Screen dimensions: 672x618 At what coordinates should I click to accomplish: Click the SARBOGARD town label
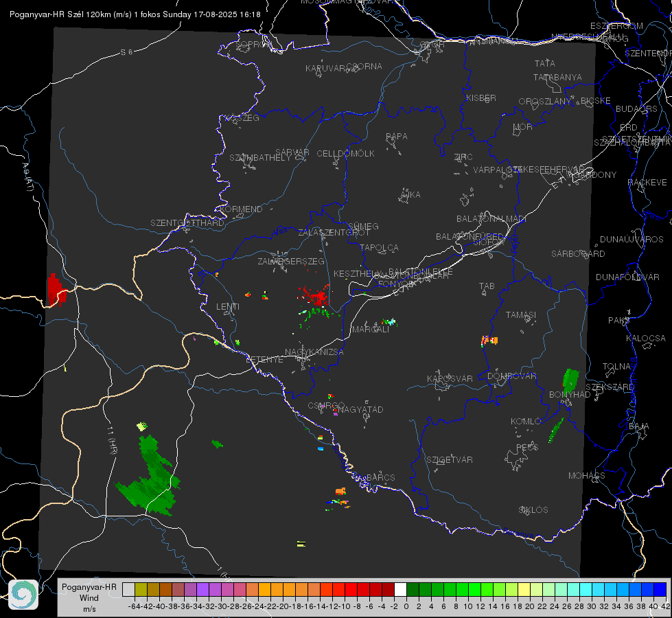578,254
